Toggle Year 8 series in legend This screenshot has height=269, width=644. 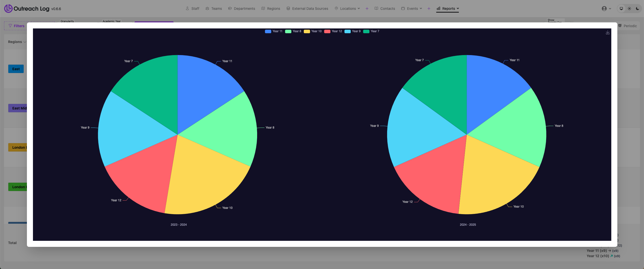tap(293, 31)
